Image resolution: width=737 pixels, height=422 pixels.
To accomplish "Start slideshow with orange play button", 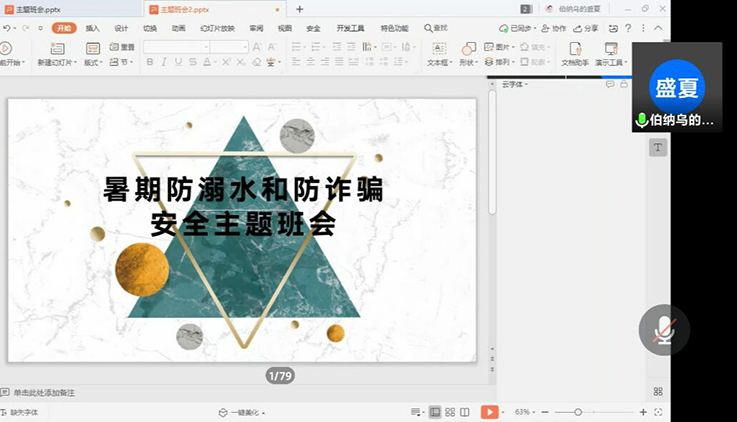I will (x=489, y=412).
